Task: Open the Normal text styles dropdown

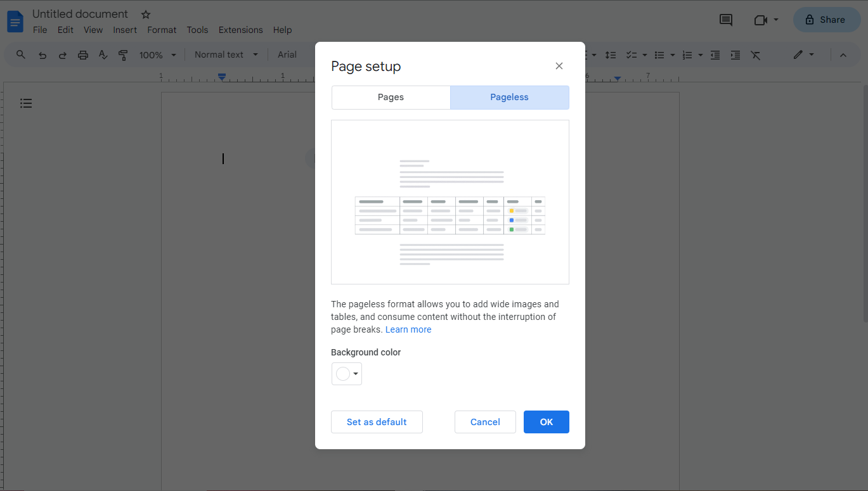Action: coord(225,54)
